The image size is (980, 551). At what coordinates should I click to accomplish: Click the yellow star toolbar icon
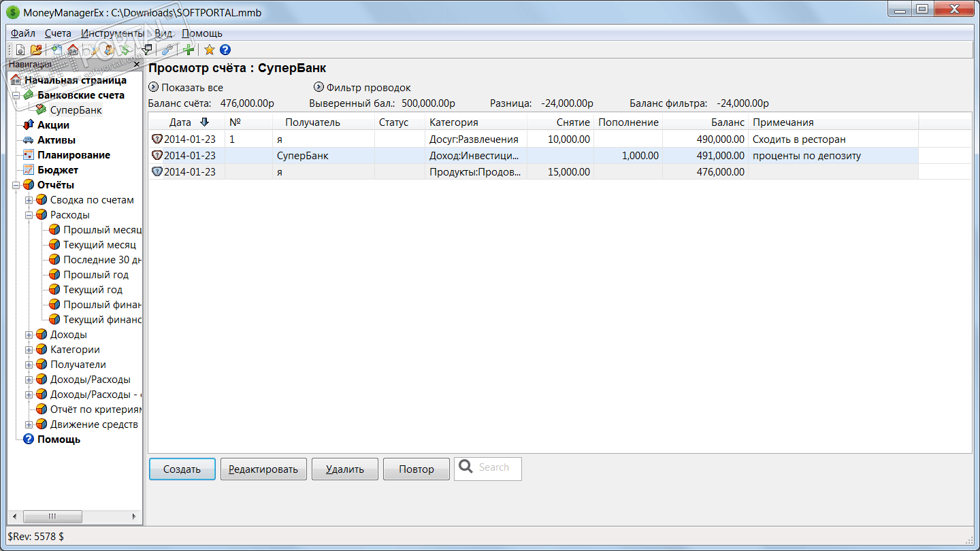click(x=210, y=50)
